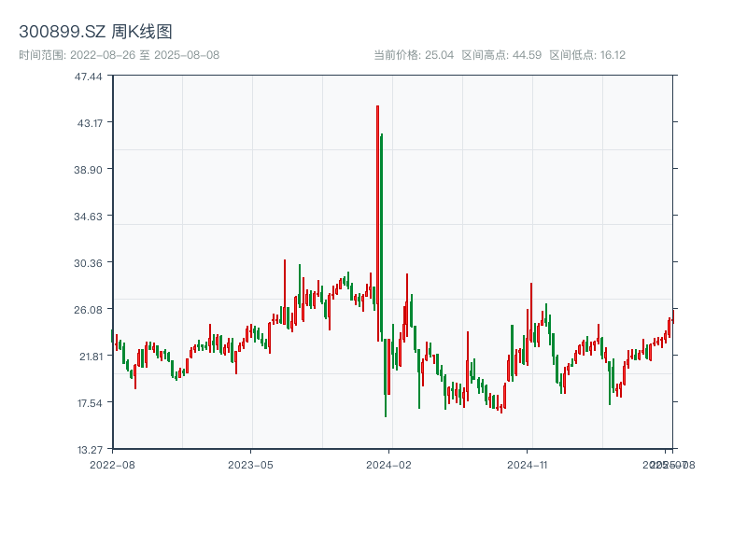Screen dimensions: 747x560
Task: Click the last red candlestick at the chart's right edge
Action: (x=673, y=316)
